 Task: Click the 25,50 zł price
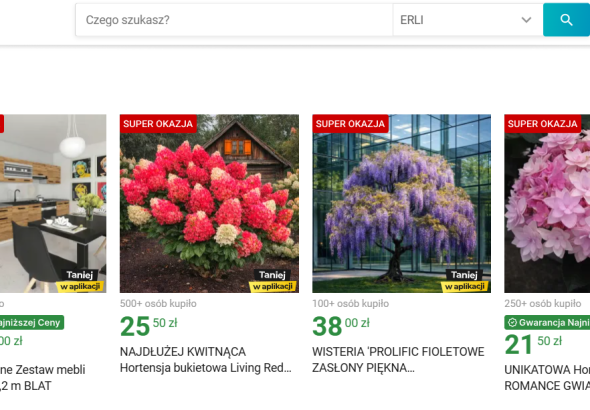tap(149, 326)
